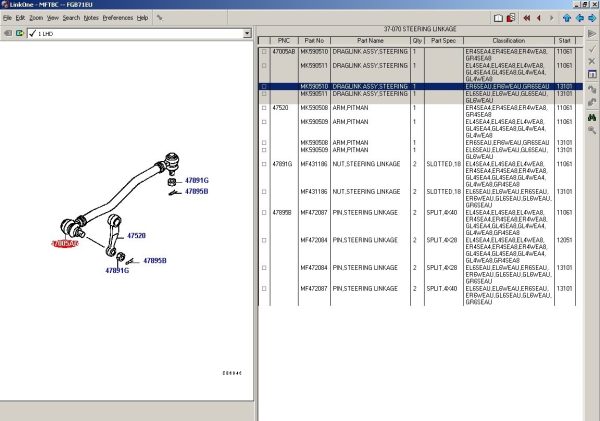Viewport: 600px width, 421px height.
Task: Click the Part No column header
Action: pos(314,41)
